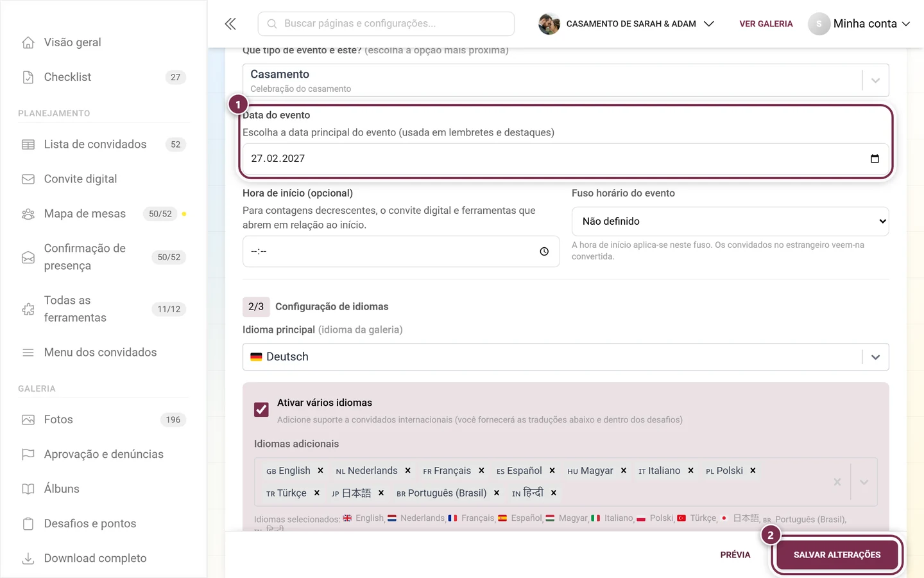Open the Minha conta menu
This screenshot has height=578, width=924.
[859, 24]
